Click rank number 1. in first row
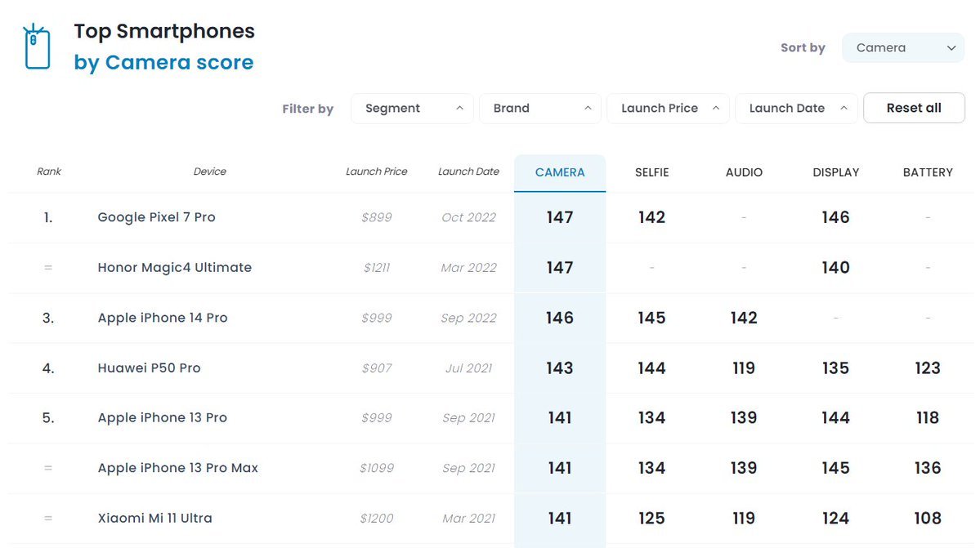This screenshot has width=980, height=548. 48,217
